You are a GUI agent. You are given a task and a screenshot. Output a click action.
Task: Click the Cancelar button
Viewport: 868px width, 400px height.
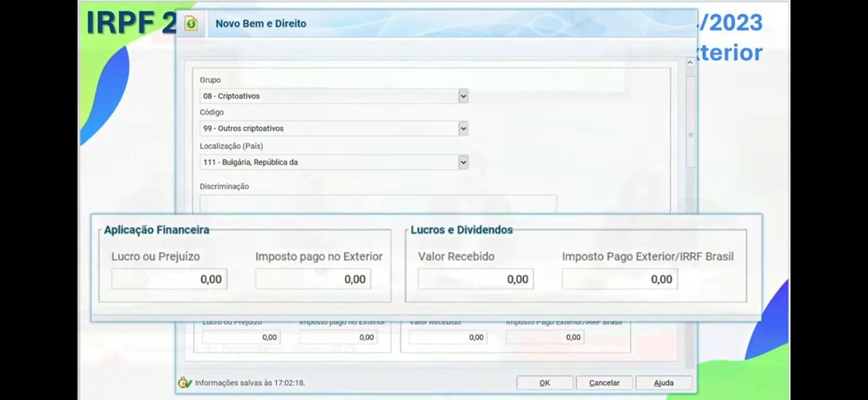[x=604, y=383]
